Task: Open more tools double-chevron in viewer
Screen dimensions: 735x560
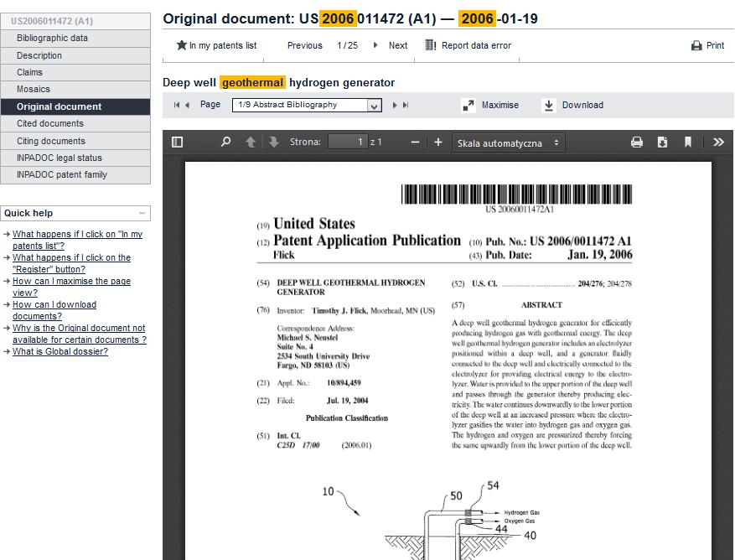Action: (718, 143)
